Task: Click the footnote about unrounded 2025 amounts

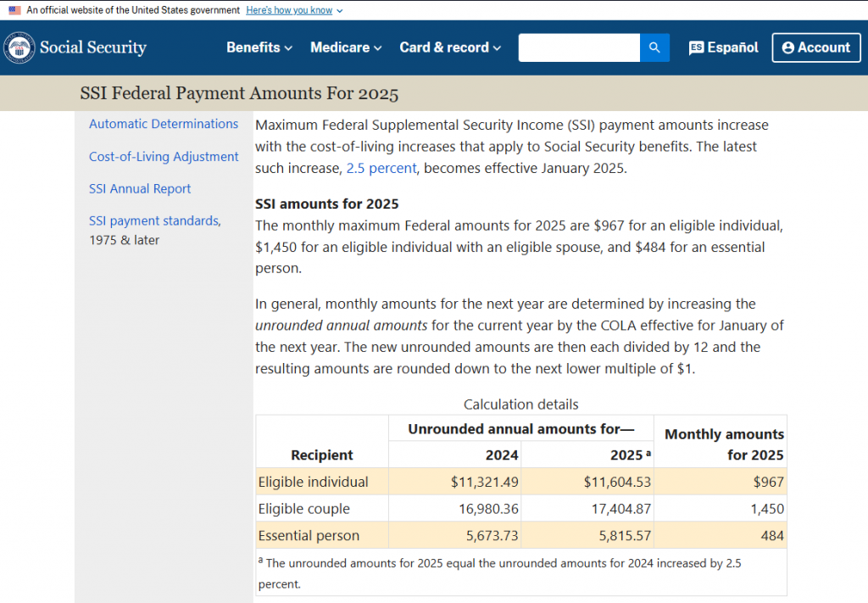Action: tap(499, 573)
